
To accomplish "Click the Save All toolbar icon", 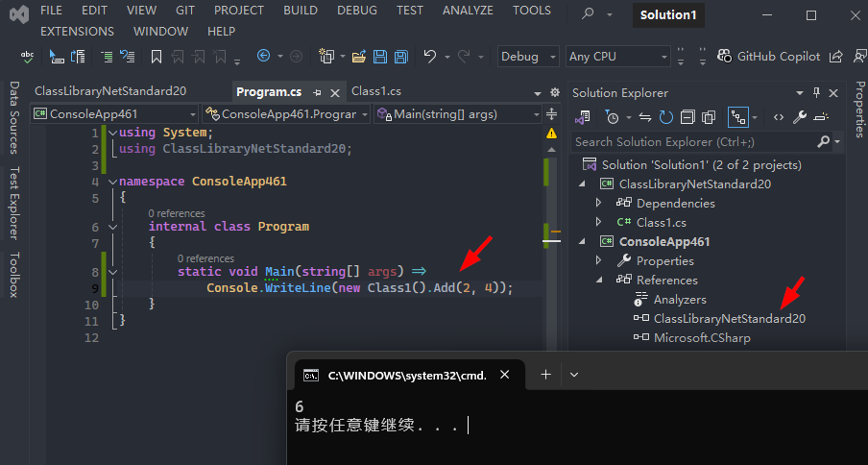I will 398,57.
